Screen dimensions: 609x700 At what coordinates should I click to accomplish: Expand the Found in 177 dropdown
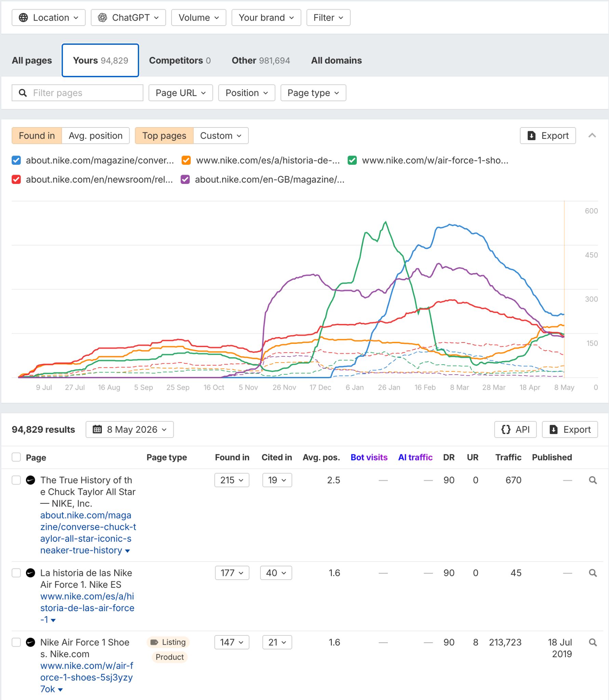[x=232, y=573]
